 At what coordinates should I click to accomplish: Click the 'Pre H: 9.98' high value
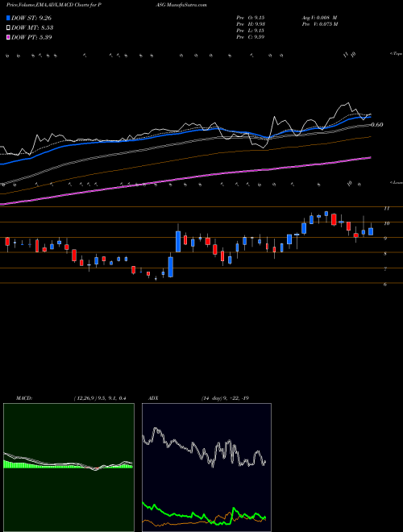tap(251, 24)
